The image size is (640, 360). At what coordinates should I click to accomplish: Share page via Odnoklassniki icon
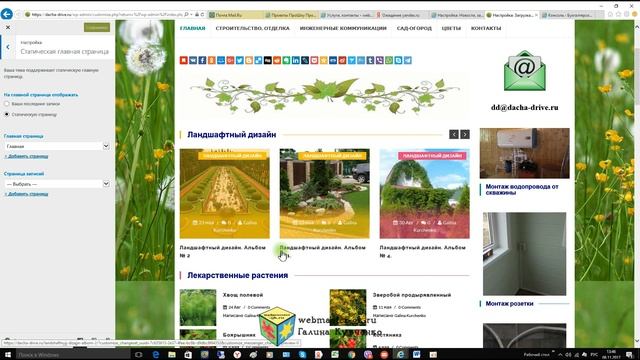[x=211, y=60]
